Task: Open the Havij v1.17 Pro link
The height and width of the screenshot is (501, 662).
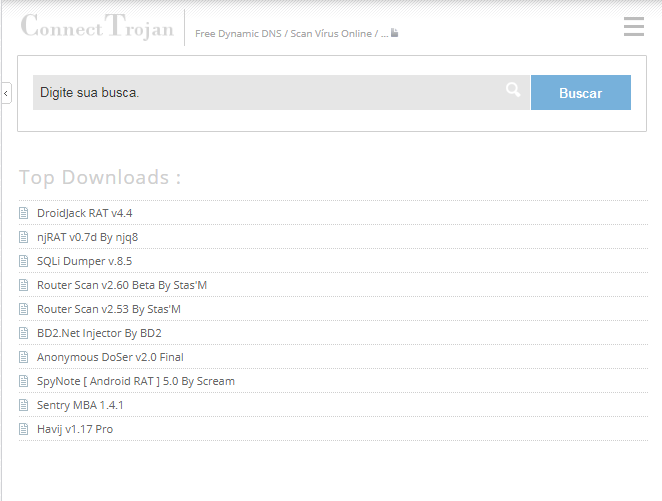Action: 75,429
